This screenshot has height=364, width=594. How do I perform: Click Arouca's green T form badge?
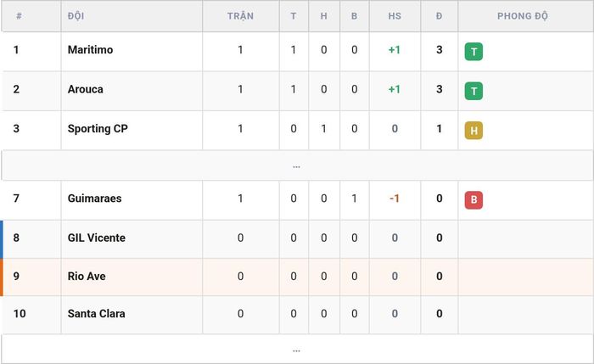pyautogui.click(x=474, y=91)
